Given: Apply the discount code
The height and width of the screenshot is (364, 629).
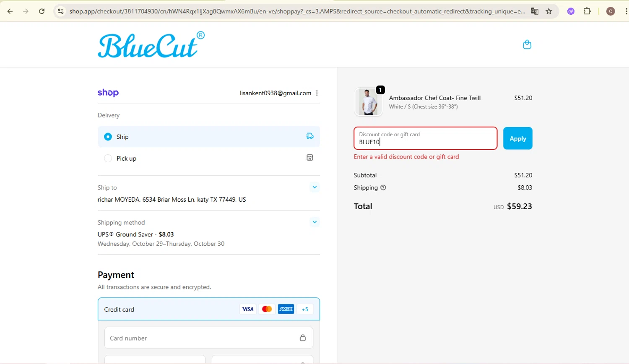Looking at the screenshot, I should tap(518, 138).
